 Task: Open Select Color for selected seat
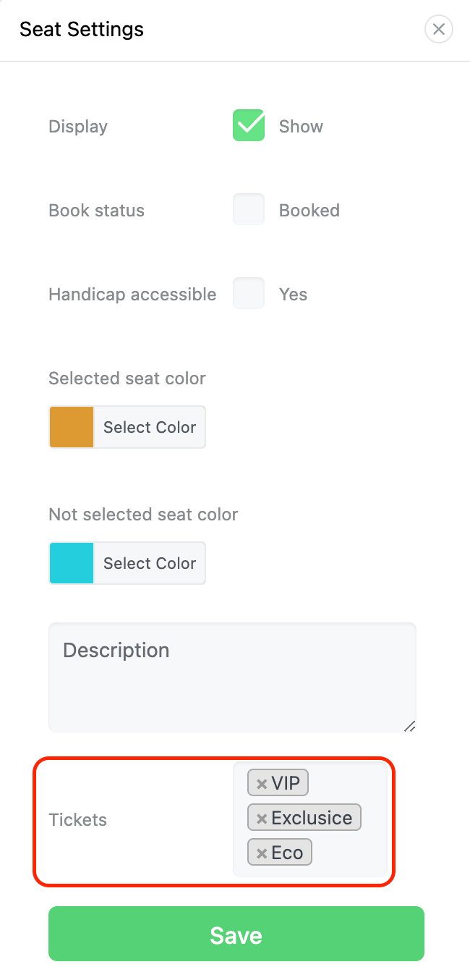150,427
